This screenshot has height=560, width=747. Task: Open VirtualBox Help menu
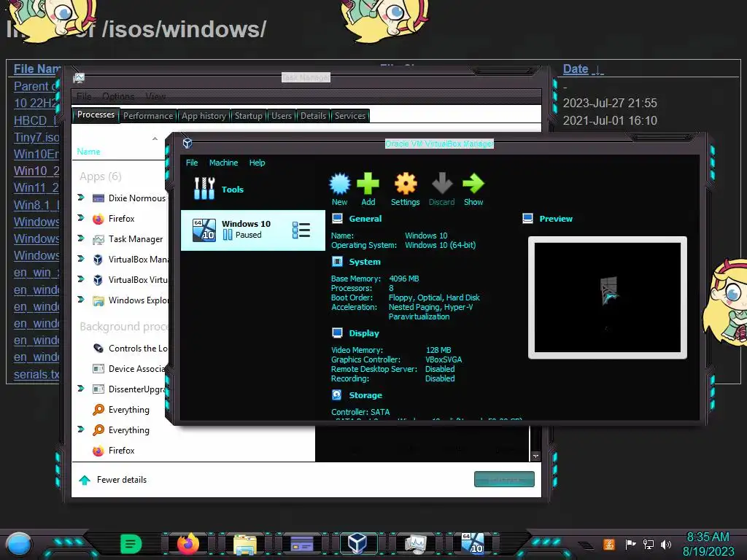257,163
